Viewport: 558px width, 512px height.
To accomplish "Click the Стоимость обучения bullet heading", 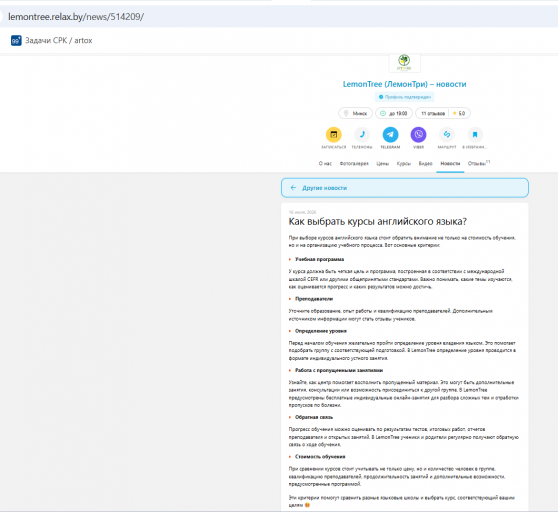I will pos(320,456).
